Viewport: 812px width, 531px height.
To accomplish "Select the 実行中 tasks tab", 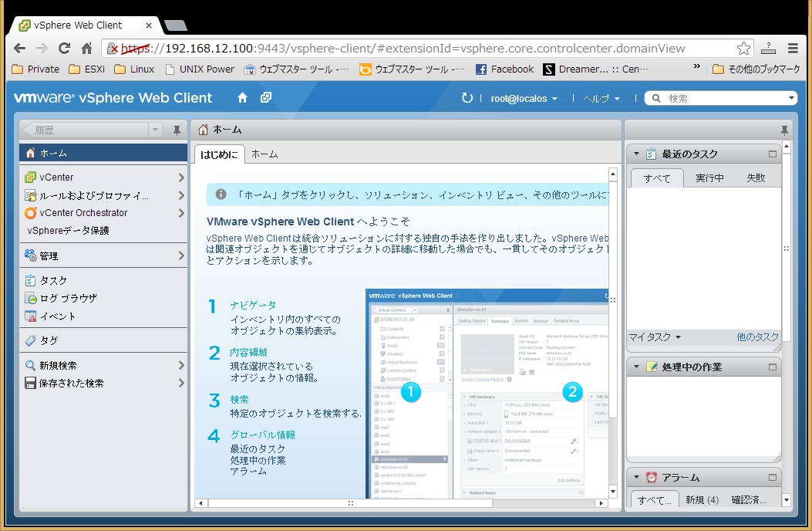I will 709,178.
